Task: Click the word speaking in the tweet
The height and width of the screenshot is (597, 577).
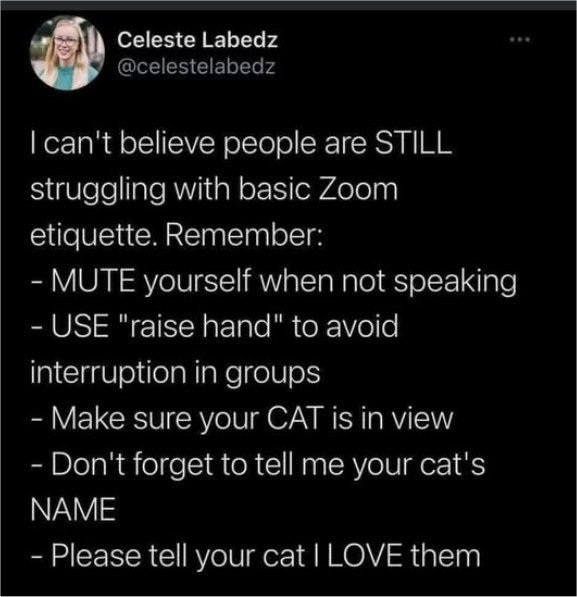Action: (x=455, y=282)
